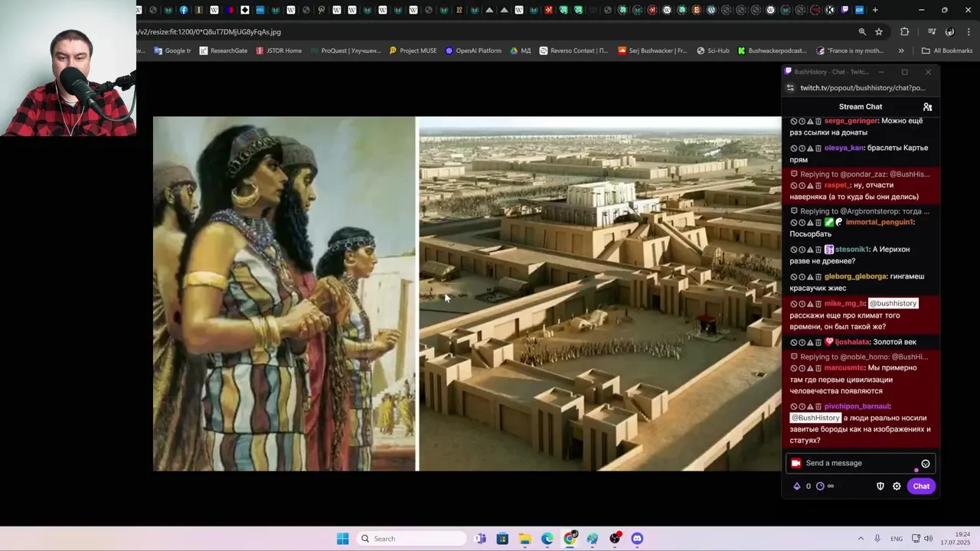Open OpenAI Platform bookmark
This screenshot has height=551, width=980.
pos(473,51)
